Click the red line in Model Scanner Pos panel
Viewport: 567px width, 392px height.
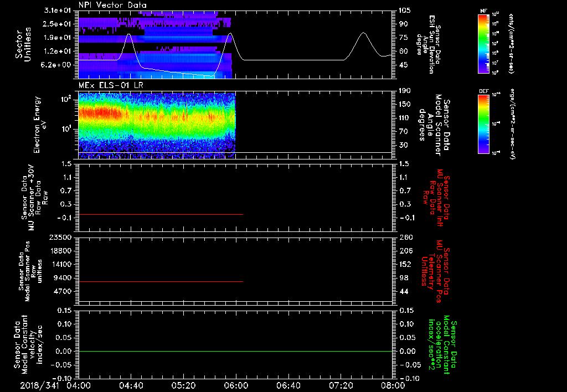[x=161, y=281]
